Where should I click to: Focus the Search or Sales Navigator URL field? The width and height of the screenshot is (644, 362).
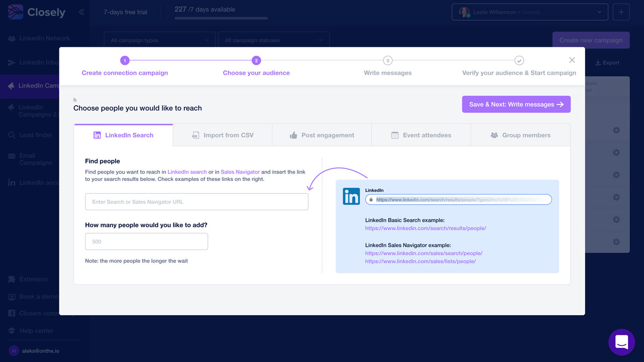197,202
